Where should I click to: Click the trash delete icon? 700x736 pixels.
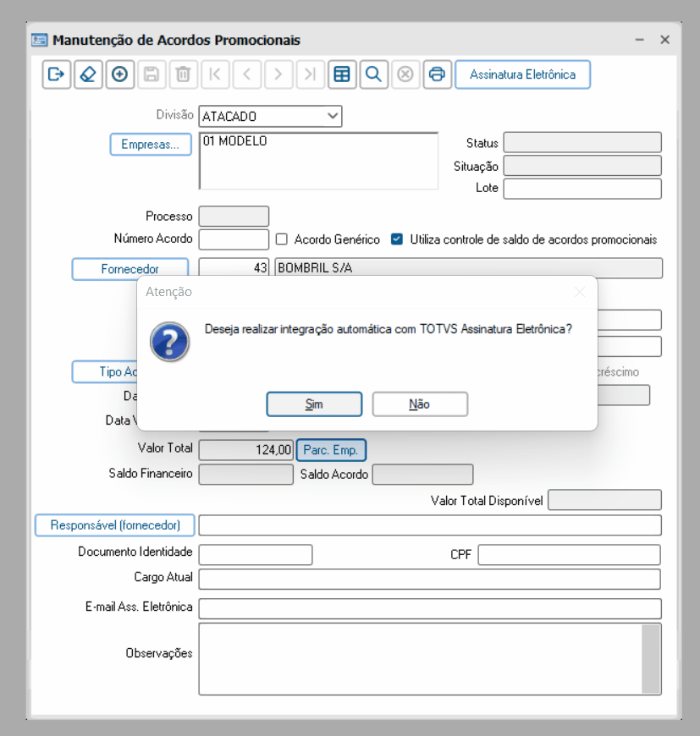pos(183,74)
